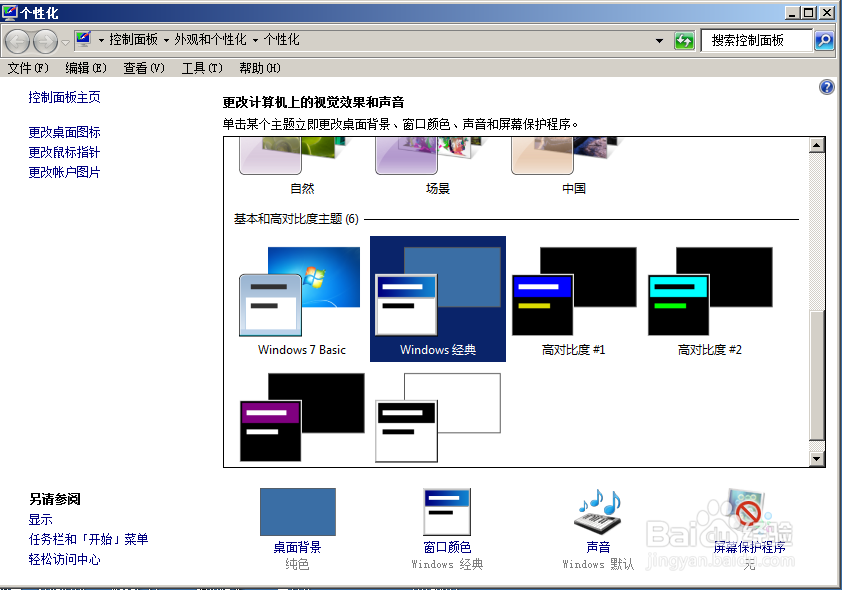This screenshot has height=590, width=842.
Task: Click the blue help question mark icon
Action: (826, 87)
